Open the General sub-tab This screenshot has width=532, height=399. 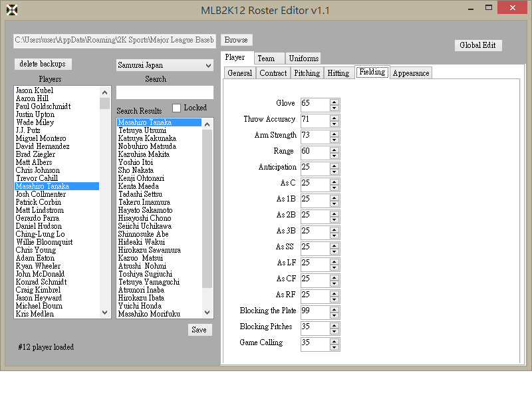click(239, 73)
